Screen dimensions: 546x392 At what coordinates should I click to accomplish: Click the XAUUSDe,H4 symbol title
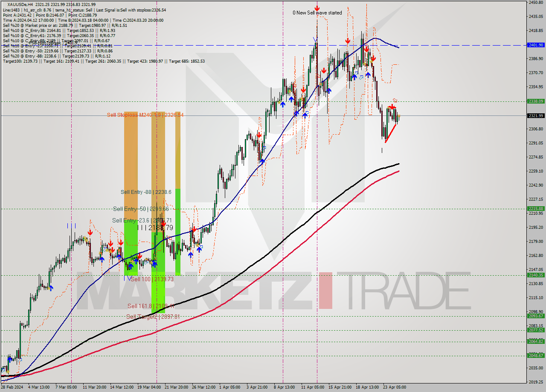coord(21,4)
